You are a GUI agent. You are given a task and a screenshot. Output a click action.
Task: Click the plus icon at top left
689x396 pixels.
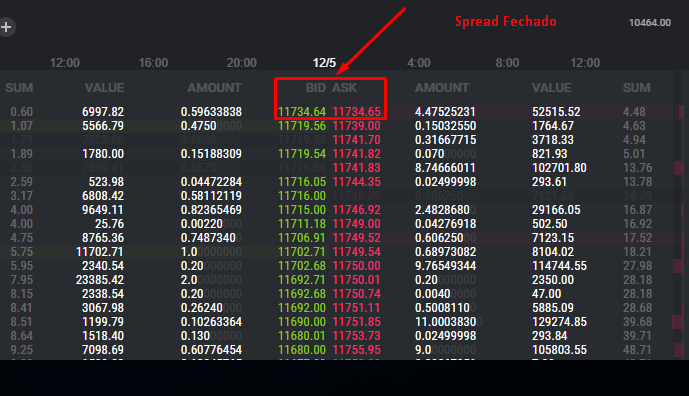[x=6, y=27]
